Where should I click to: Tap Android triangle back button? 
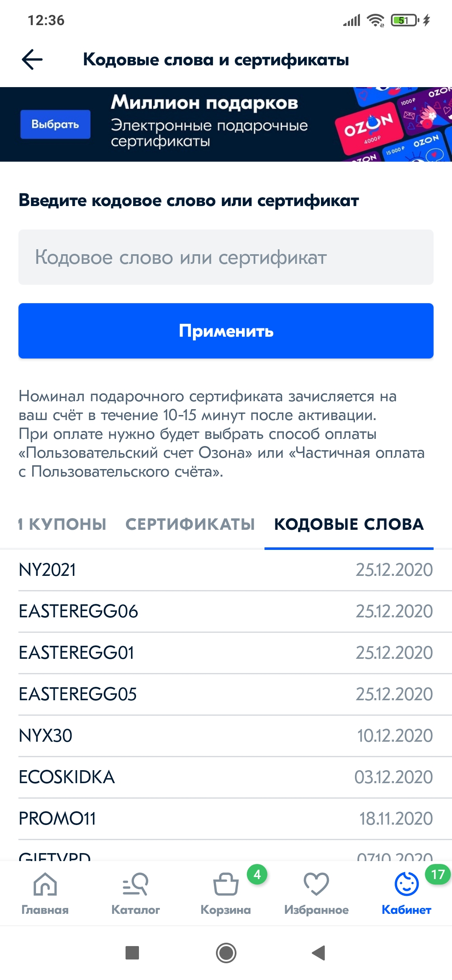pyautogui.click(x=318, y=953)
